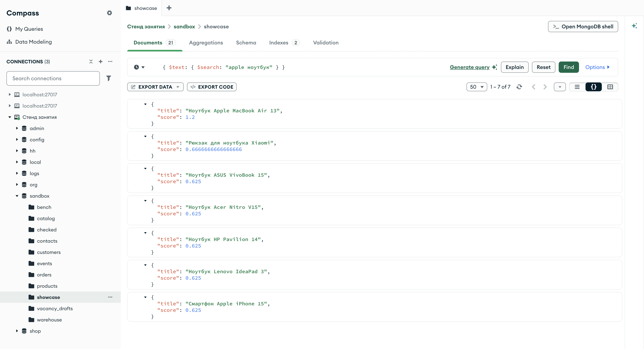Open expand/collapse options dropdown near view switcher
This screenshot has width=644, height=349.
(560, 87)
